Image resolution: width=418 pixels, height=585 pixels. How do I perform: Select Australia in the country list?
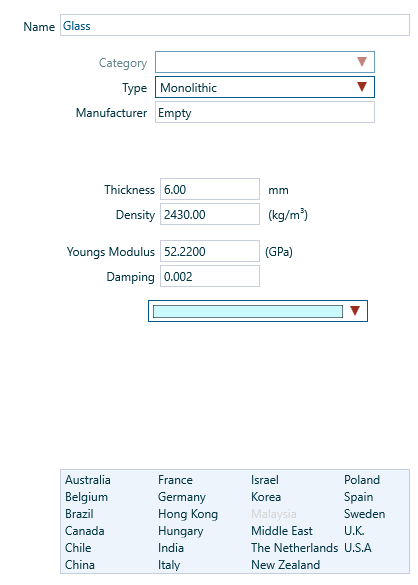pos(88,480)
